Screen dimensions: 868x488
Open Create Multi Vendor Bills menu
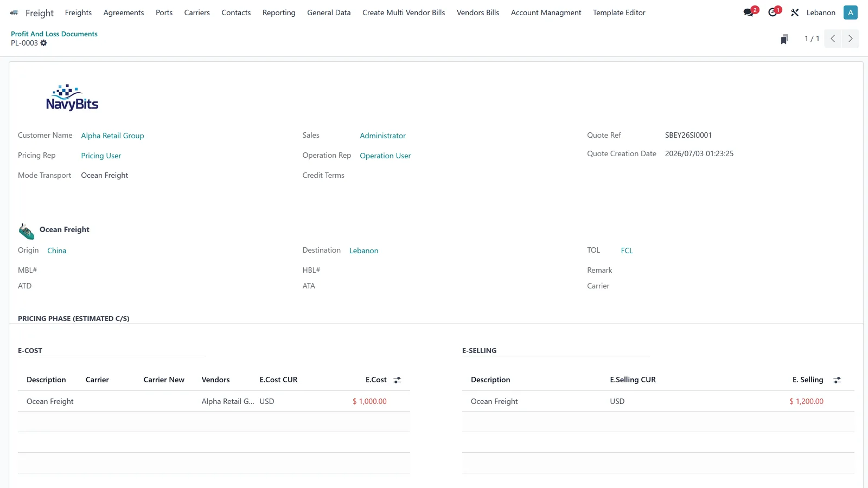coord(404,12)
